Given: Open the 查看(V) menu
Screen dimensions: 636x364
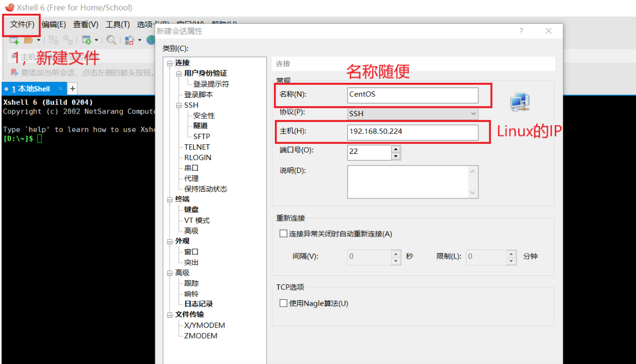Looking at the screenshot, I should 85,24.
